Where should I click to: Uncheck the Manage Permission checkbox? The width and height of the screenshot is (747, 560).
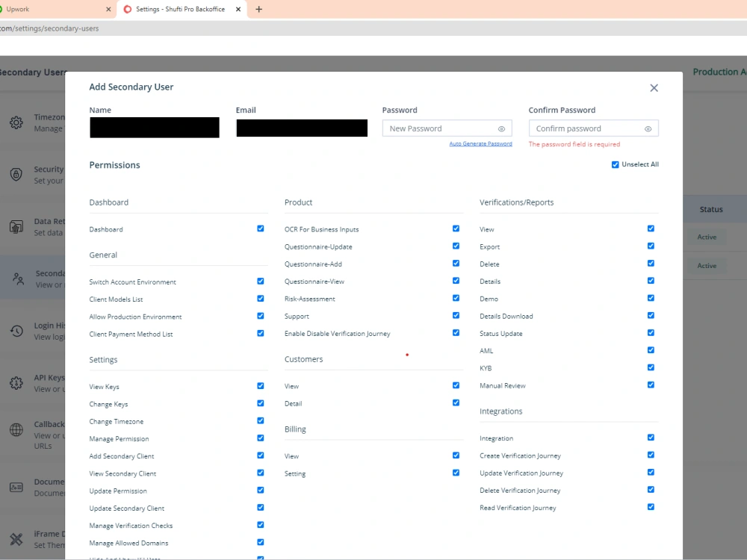tap(261, 438)
